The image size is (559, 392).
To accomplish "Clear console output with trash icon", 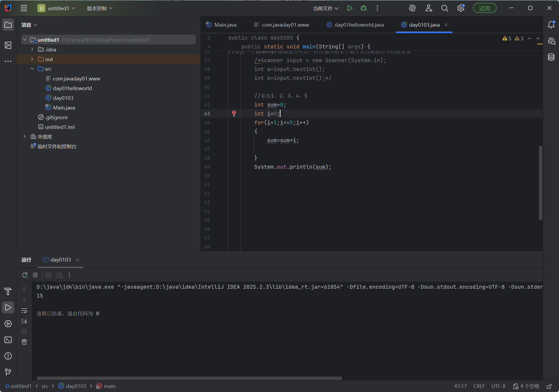I will pyautogui.click(x=24, y=342).
